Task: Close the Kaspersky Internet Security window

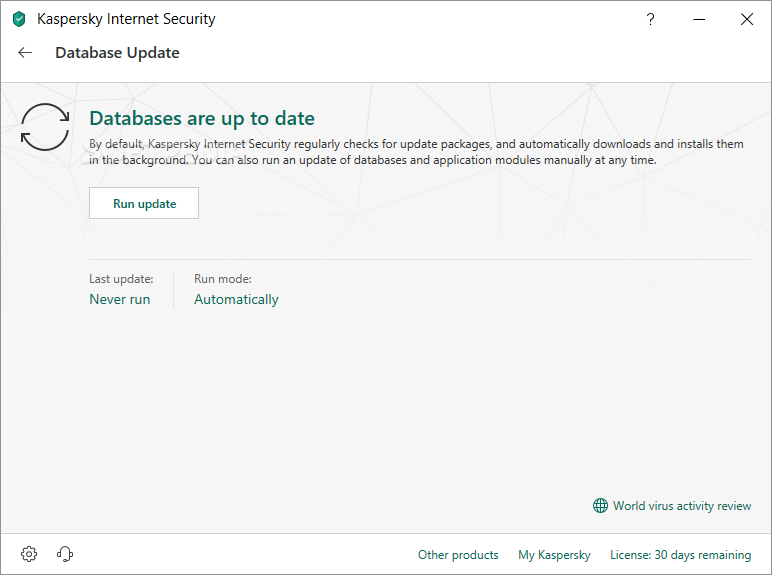Action: coord(747,19)
